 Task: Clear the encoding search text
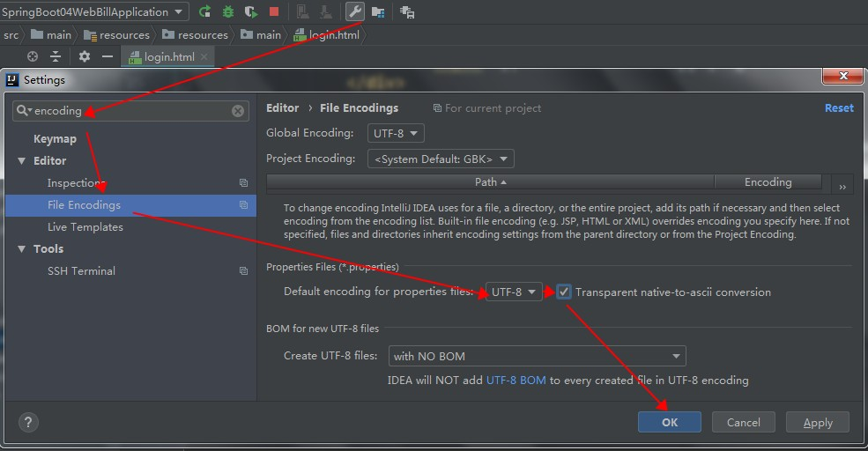coord(238,111)
